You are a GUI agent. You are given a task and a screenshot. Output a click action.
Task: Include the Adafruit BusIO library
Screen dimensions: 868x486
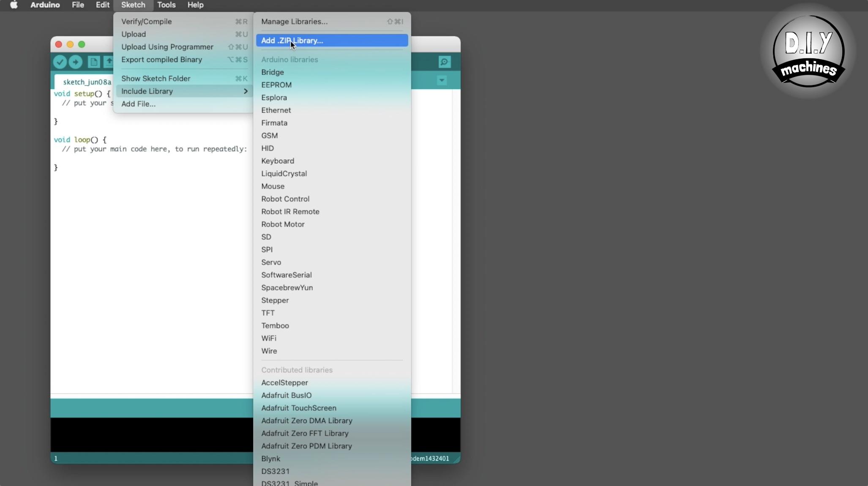[332, 396]
